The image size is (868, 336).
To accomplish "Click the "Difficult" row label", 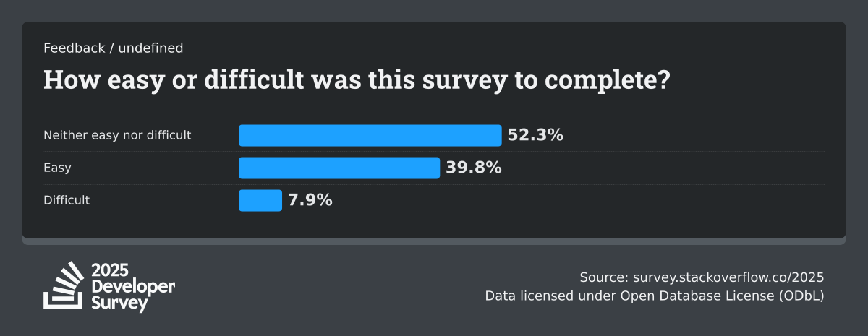I will coord(67,200).
